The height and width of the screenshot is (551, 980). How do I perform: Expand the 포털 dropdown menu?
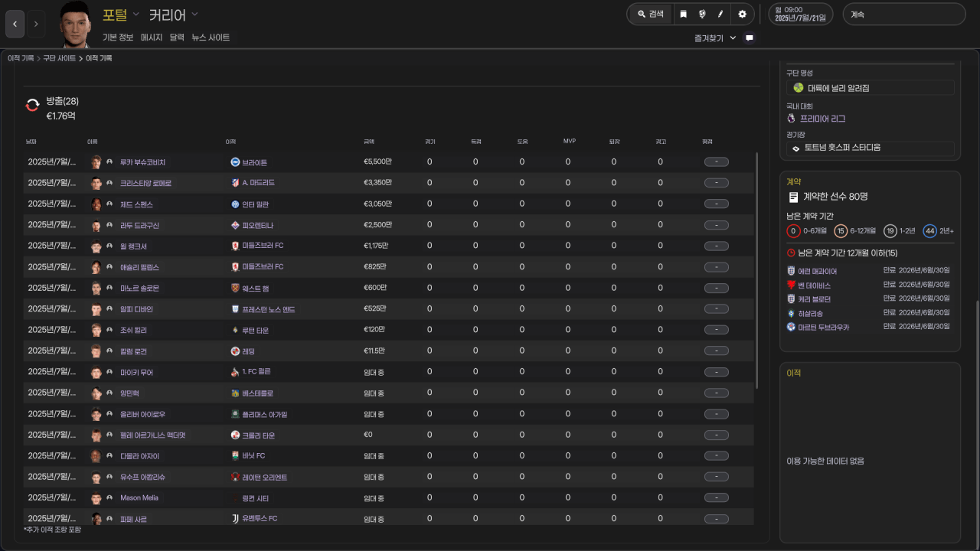(x=136, y=14)
